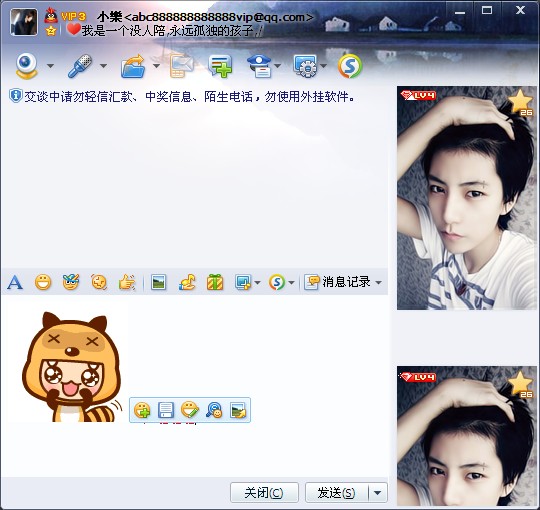
Task: Open font settings letter A icon
Action: click(x=15, y=282)
